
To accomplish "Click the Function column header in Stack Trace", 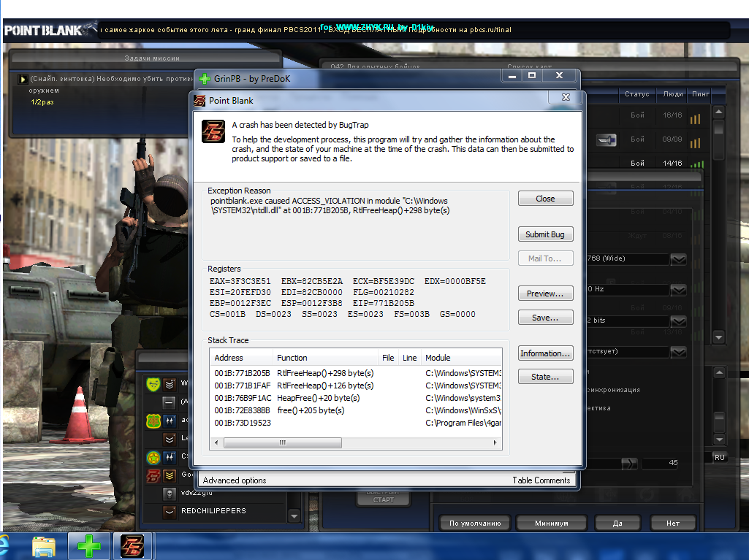I will pyautogui.click(x=325, y=358).
